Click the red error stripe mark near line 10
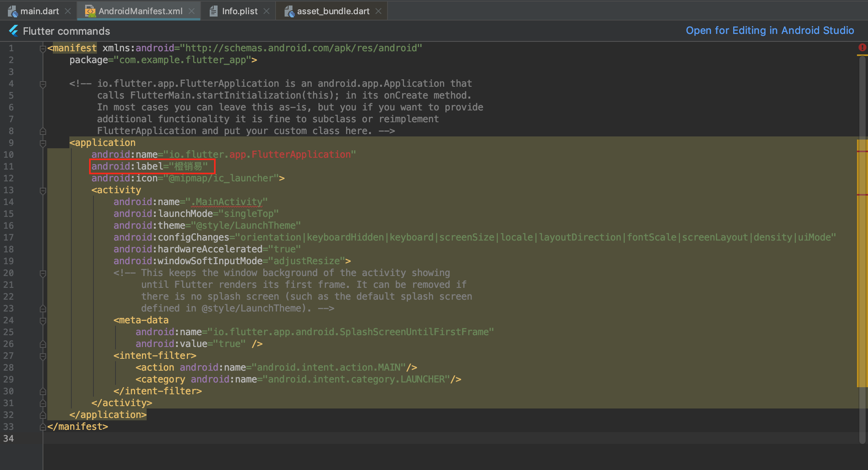The width and height of the screenshot is (868, 470). [x=862, y=151]
